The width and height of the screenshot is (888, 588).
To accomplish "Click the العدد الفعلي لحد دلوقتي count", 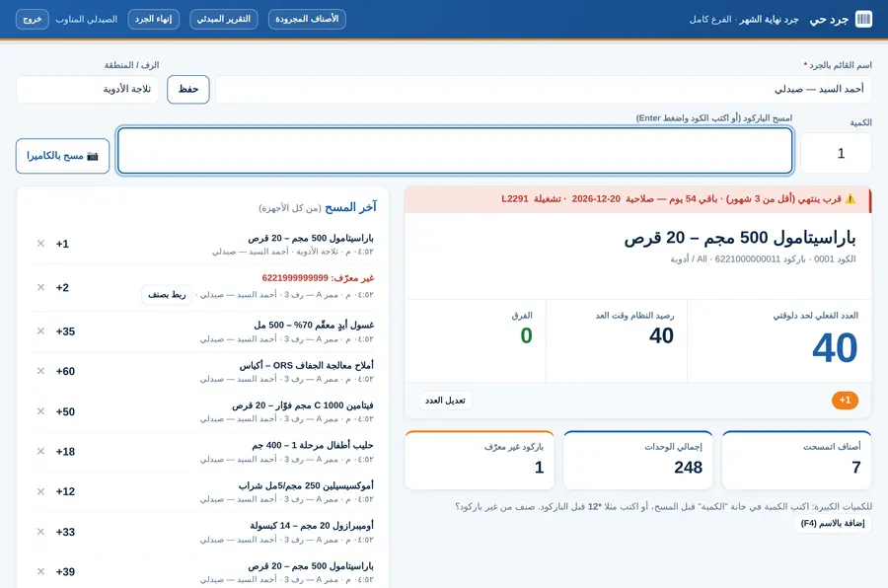I will point(835,348).
